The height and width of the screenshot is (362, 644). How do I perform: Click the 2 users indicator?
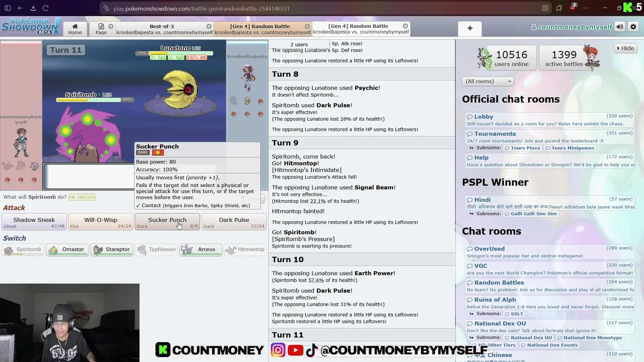tap(299, 44)
